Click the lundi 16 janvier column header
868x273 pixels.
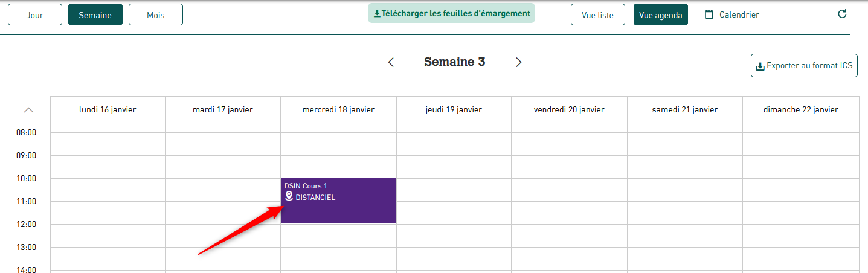108,109
